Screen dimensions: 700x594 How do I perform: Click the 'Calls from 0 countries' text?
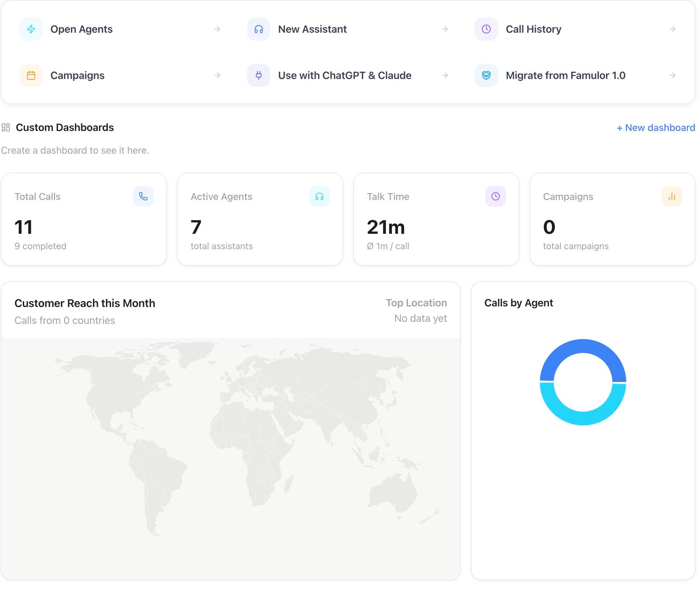tap(65, 320)
